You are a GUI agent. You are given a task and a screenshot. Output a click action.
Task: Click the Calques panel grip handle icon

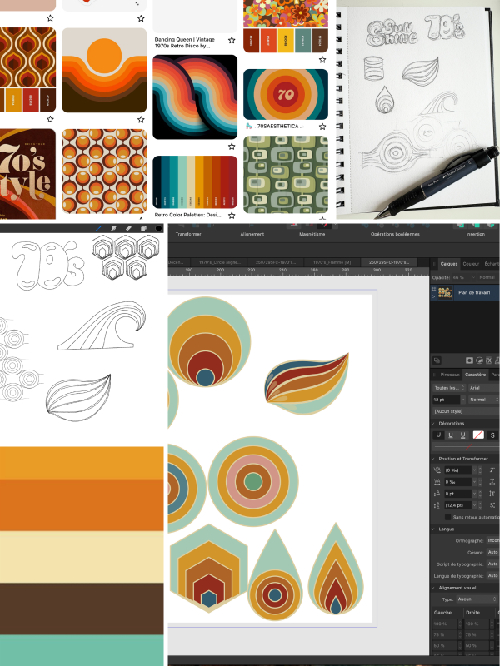click(x=434, y=264)
